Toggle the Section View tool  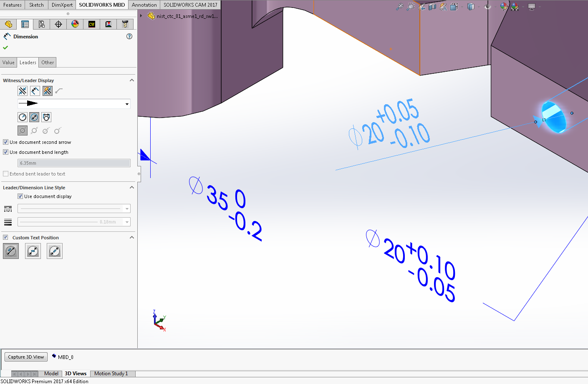tap(432, 7)
